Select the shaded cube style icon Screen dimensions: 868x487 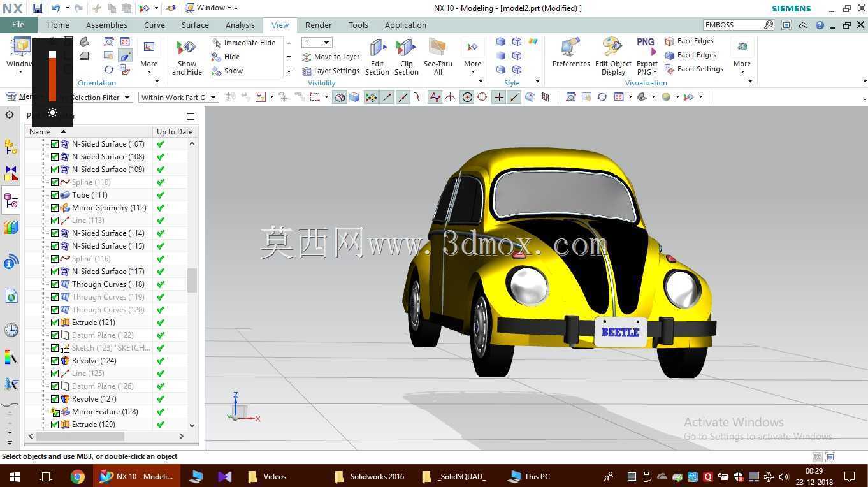tap(501, 41)
